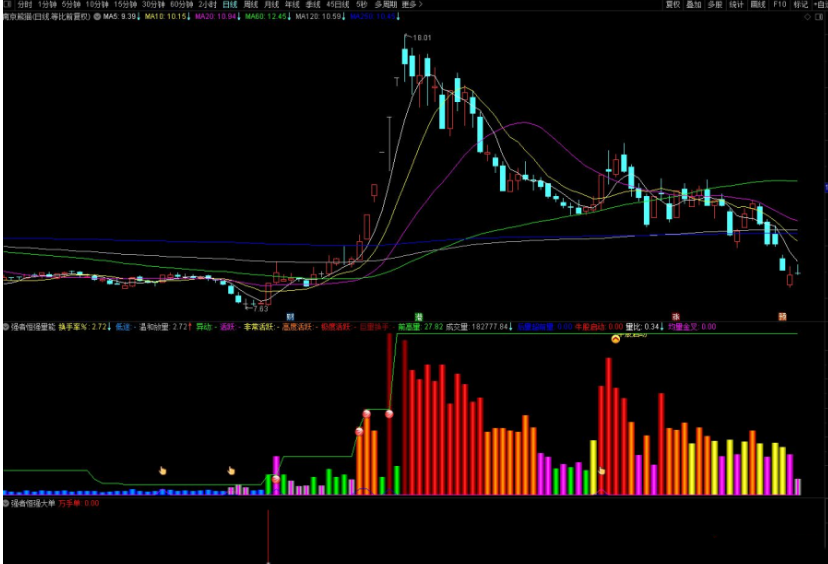Click the square icon before 分时
828x564 pixels.
click(x=7, y=4)
